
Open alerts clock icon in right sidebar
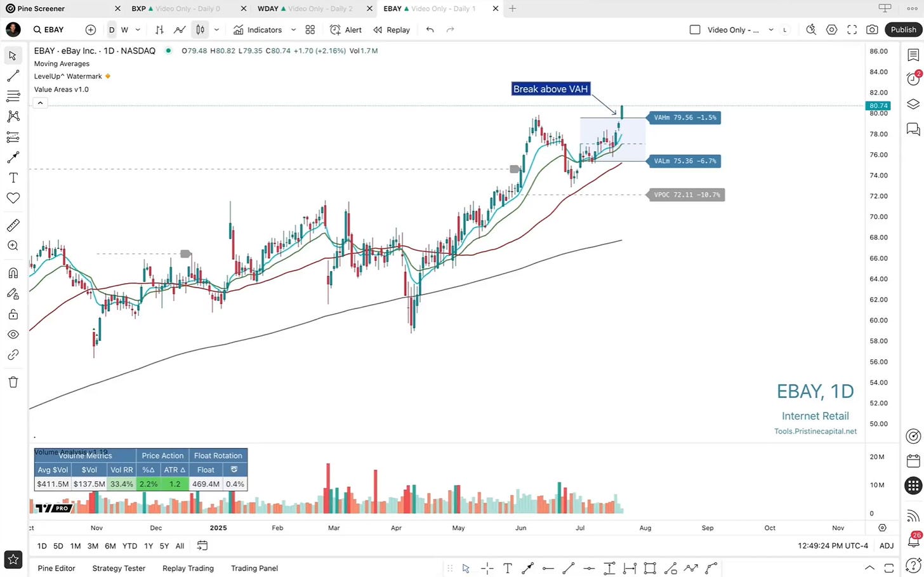913,79
